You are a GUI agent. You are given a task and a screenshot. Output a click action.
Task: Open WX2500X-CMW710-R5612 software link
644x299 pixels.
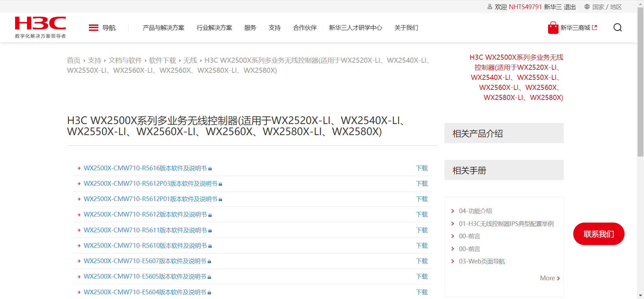145,215
